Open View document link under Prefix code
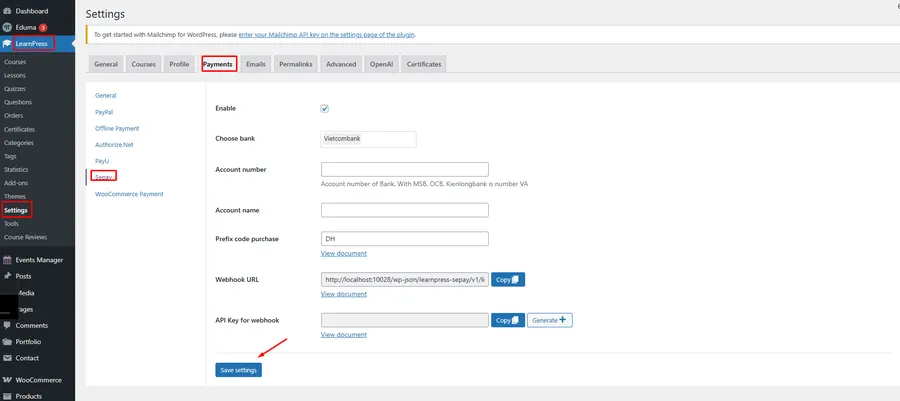The image size is (900, 401). tap(343, 254)
